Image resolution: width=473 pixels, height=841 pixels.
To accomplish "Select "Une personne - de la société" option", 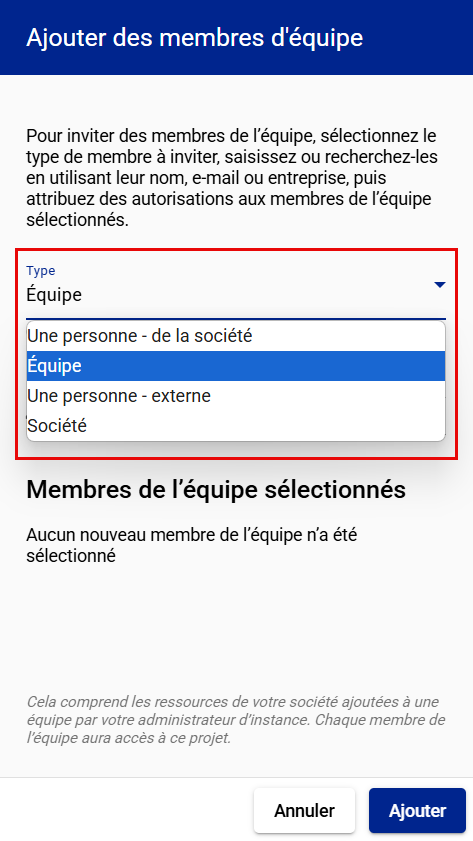I will [236, 336].
